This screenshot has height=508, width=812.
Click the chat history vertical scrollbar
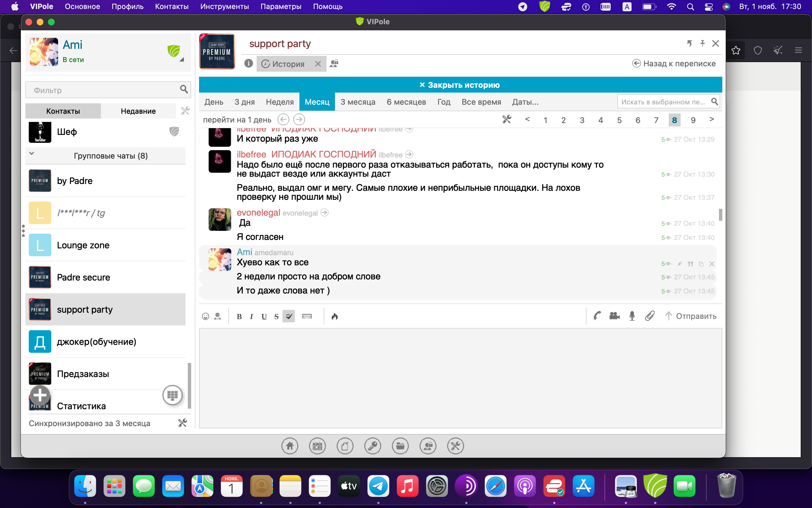pyautogui.click(x=720, y=215)
